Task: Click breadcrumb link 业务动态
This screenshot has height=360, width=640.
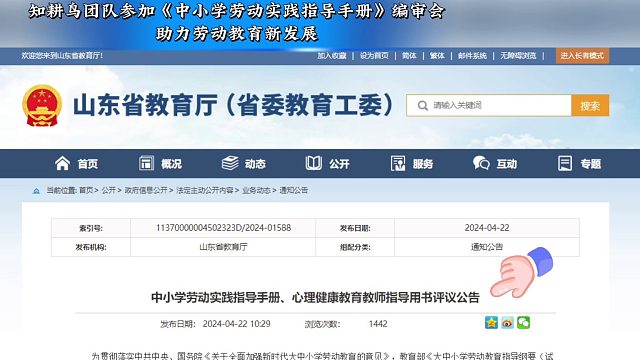Action: (x=256, y=191)
